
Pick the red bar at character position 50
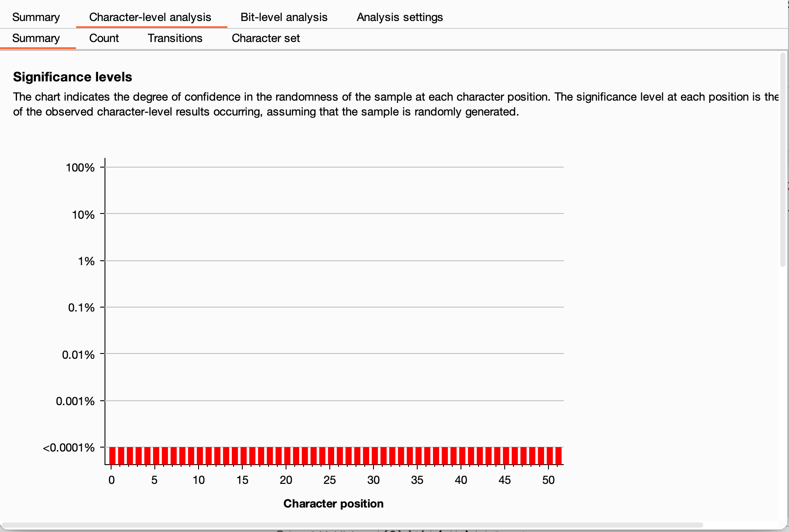click(550, 455)
